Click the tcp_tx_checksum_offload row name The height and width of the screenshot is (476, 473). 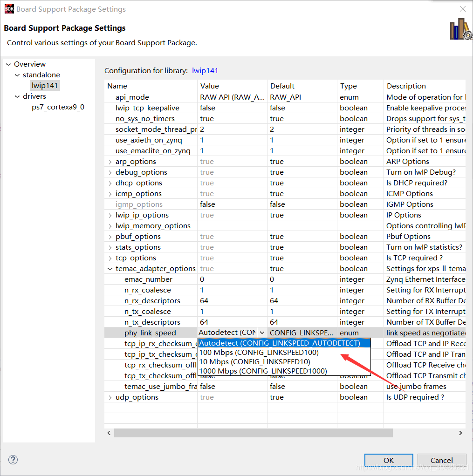pyautogui.click(x=160, y=376)
